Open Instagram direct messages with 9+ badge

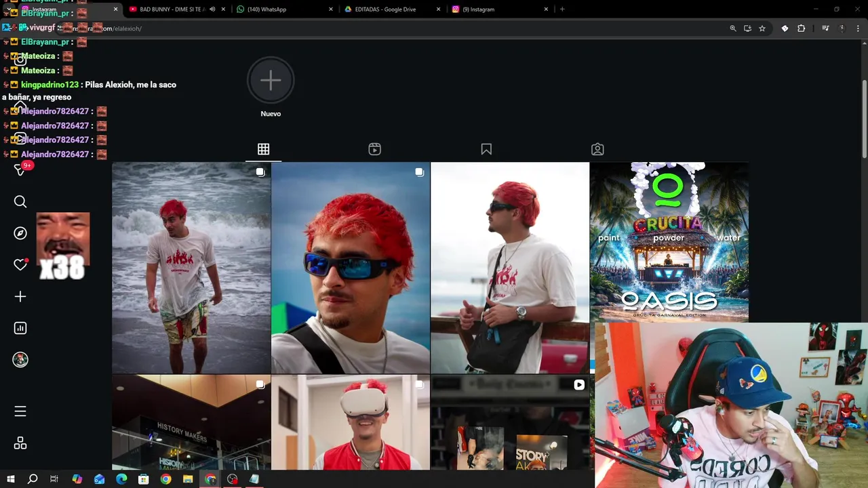tap(20, 169)
